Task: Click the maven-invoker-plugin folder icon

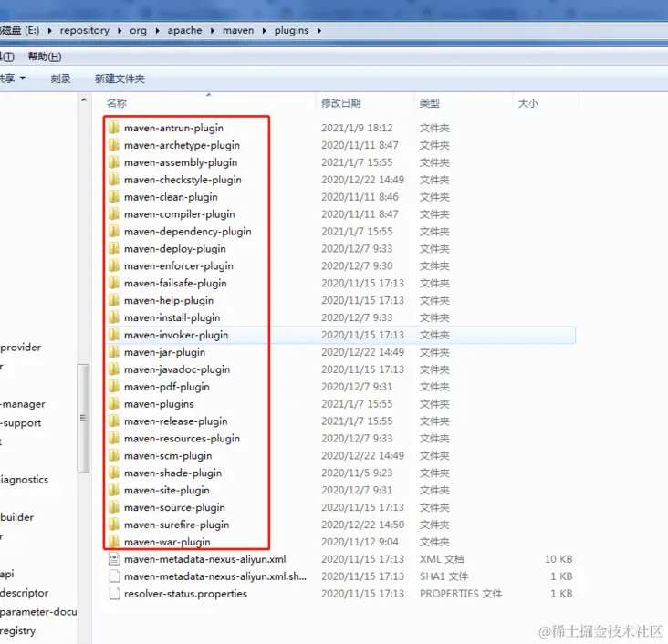Action: (114, 335)
